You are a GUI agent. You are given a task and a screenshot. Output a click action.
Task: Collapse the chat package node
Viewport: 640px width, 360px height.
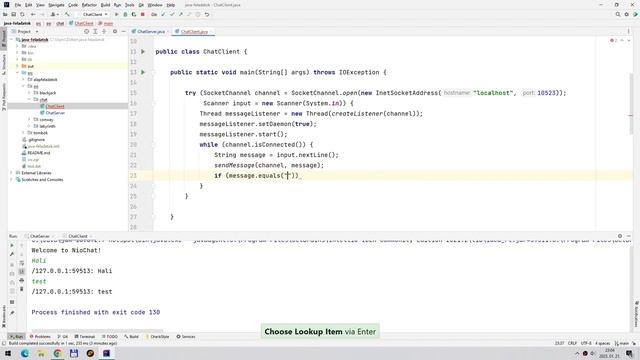[29, 99]
